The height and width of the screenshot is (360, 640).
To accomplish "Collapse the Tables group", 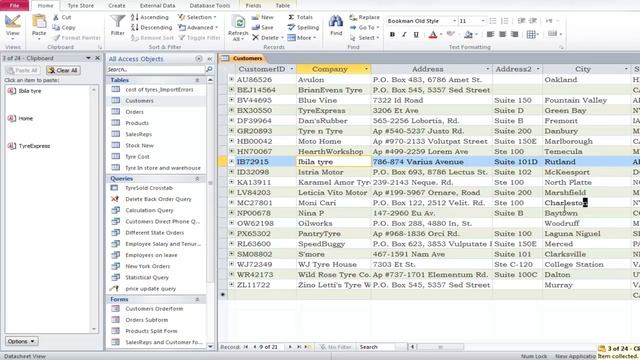I will pos(197,80).
